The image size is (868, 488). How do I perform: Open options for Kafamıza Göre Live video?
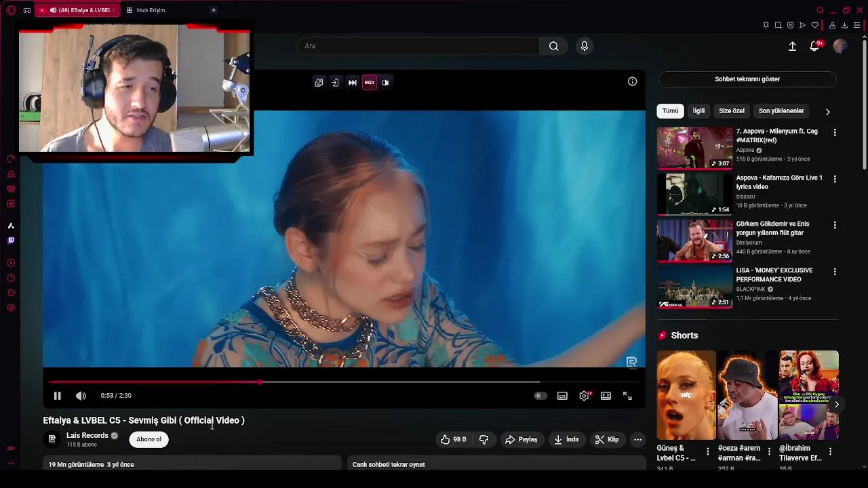[835, 179]
